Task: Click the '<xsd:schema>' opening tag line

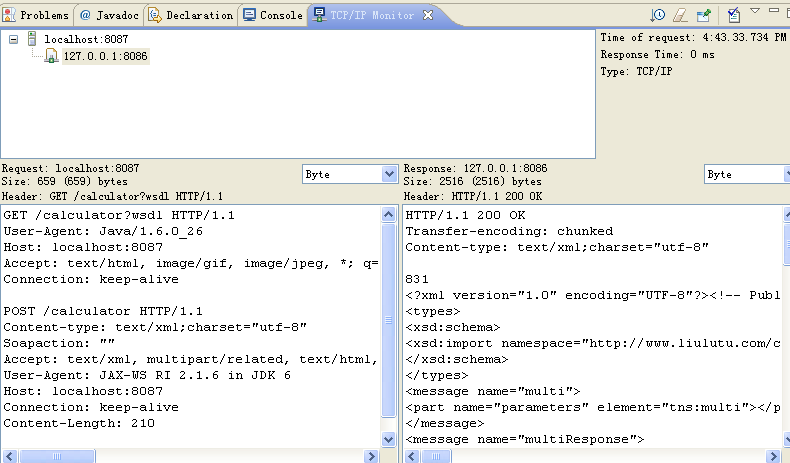Action: (453, 327)
